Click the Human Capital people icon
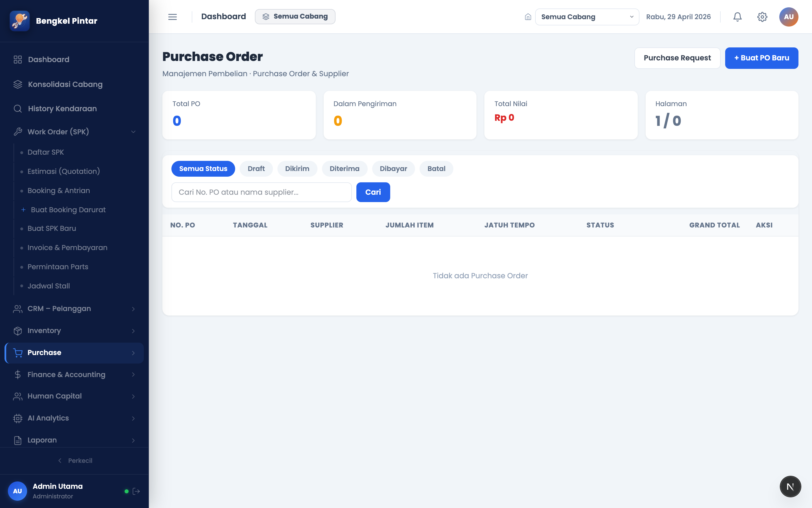Screen dimensions: 812x508 click(18, 397)
